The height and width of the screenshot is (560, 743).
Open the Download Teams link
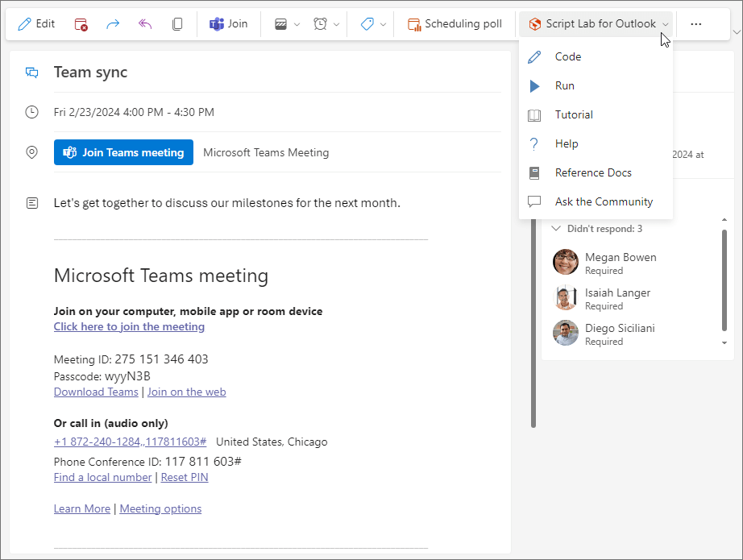(x=96, y=392)
